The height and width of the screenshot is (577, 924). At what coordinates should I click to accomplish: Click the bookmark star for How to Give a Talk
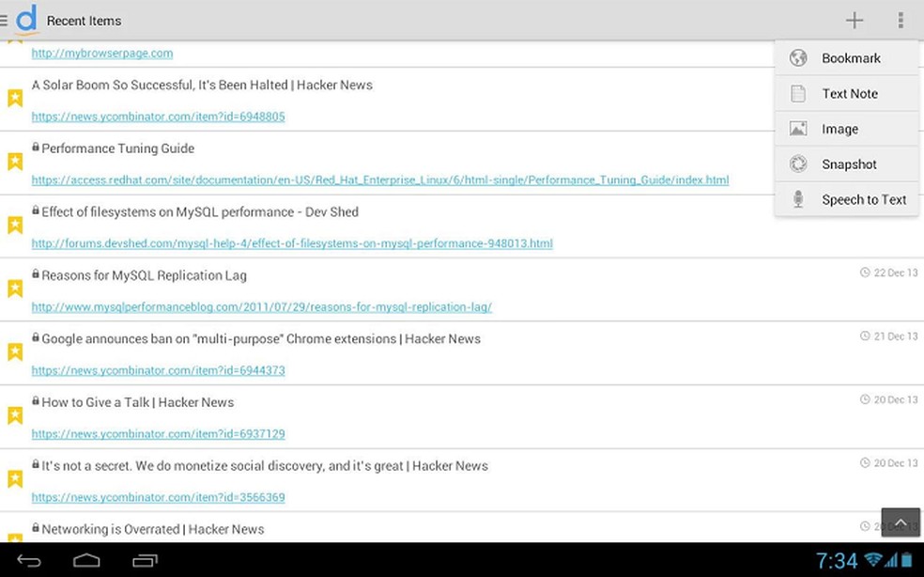tap(15, 416)
